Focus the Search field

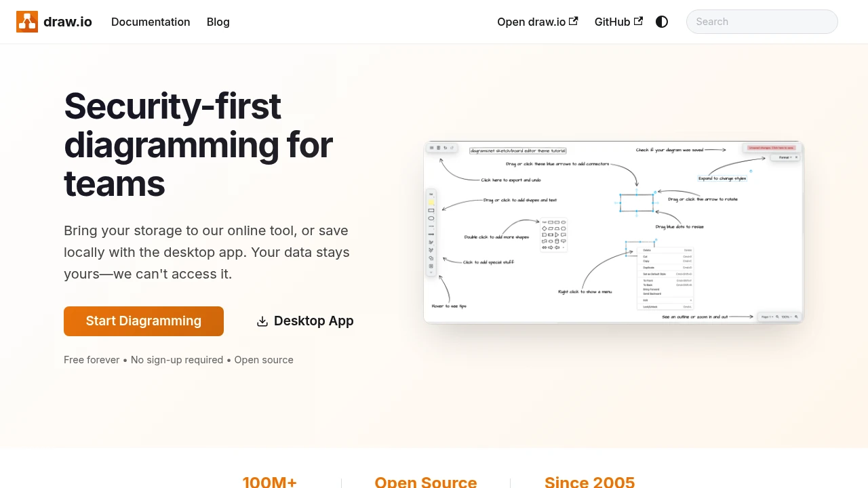tap(762, 22)
